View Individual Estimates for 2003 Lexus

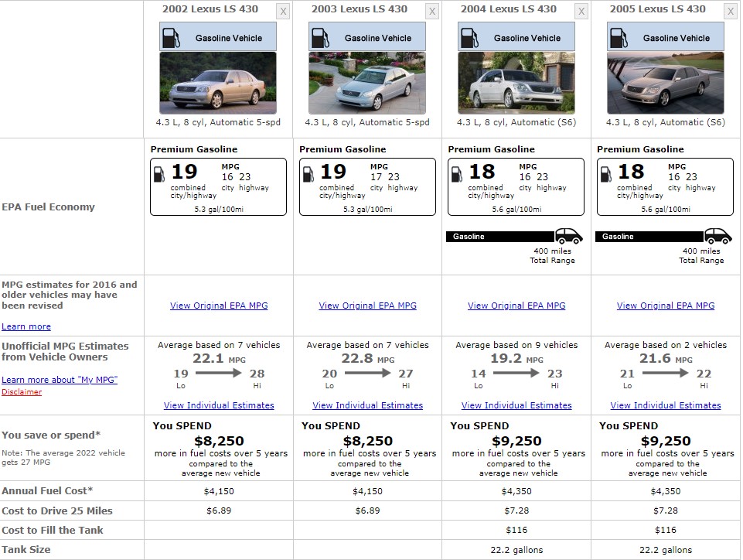368,405
